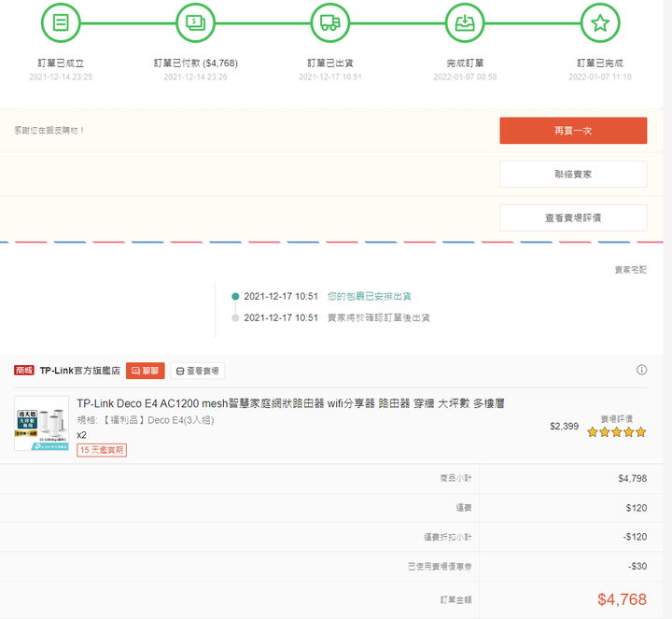Click the grey earlier tracking status dot
Viewport: 672px width, 619px height.
pos(235,317)
